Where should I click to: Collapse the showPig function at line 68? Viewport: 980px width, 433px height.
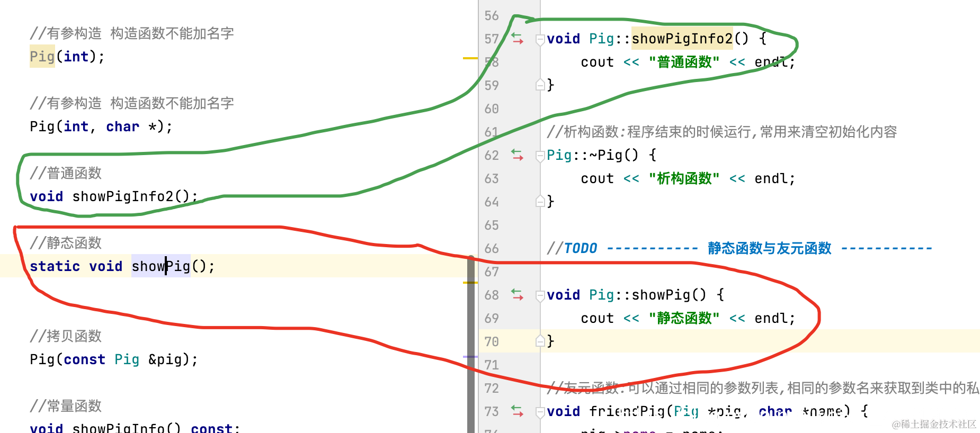click(540, 295)
